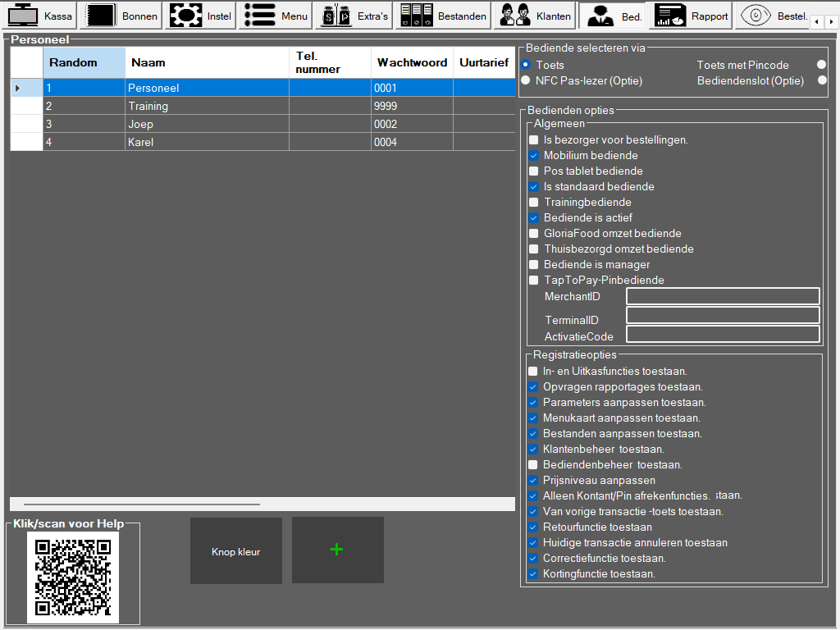Uncheck Mobilium bediende option

tap(534, 156)
